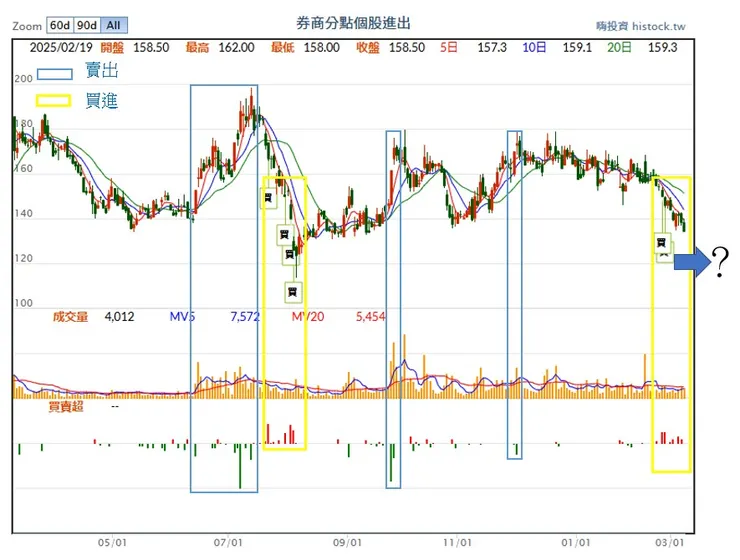Click the 07/01 date axis label
The image size is (740, 560).
click(x=228, y=543)
